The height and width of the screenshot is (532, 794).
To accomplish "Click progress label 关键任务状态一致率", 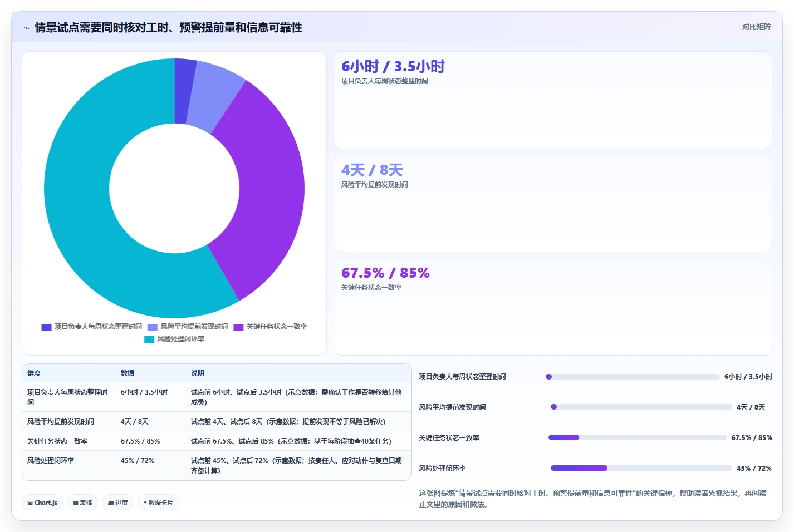I will tap(449, 438).
